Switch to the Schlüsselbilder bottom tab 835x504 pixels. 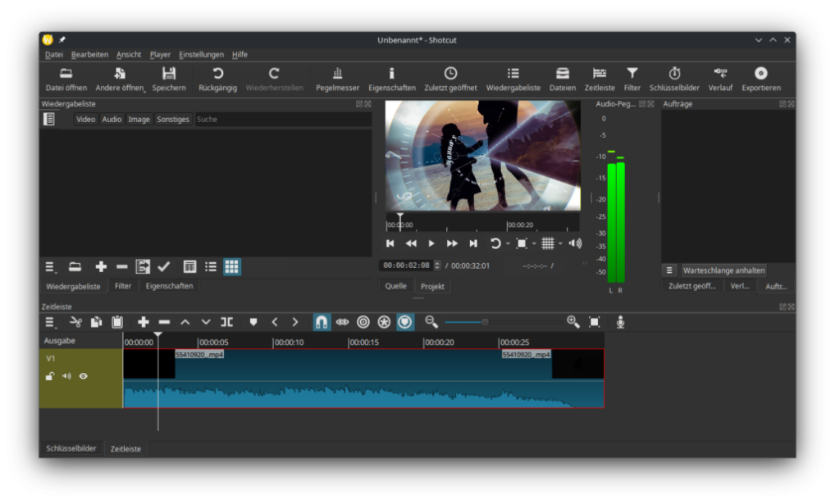click(x=71, y=448)
